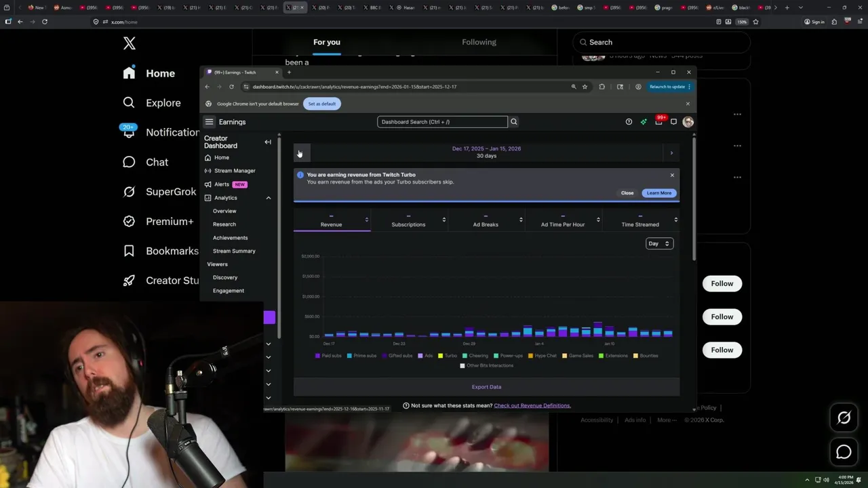Open the Time Streamed selector arrows

[x=675, y=220]
